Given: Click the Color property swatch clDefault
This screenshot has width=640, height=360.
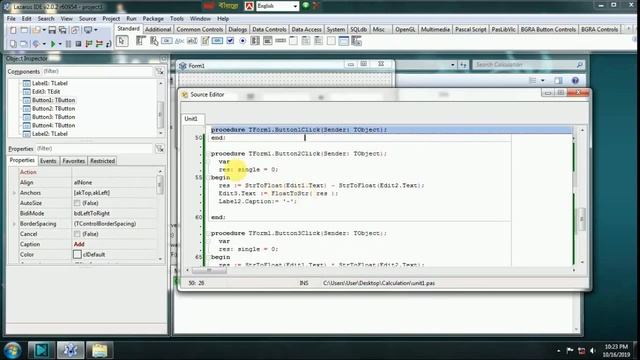Looking at the screenshot, I should [77, 254].
